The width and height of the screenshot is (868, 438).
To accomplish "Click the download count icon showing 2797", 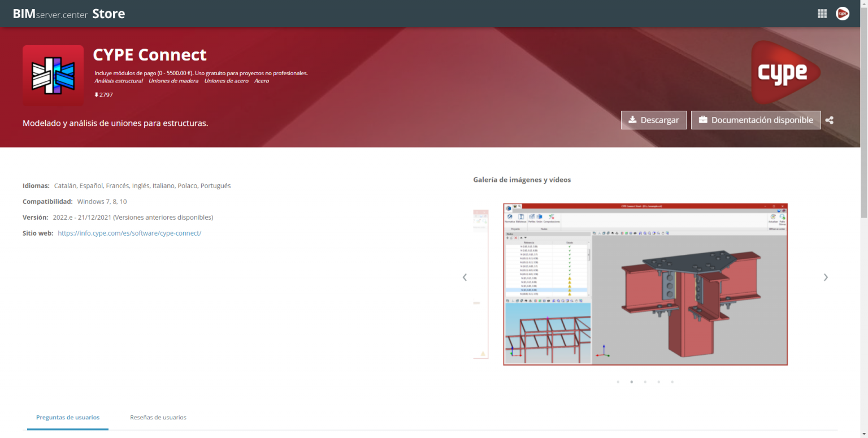I will [x=96, y=94].
